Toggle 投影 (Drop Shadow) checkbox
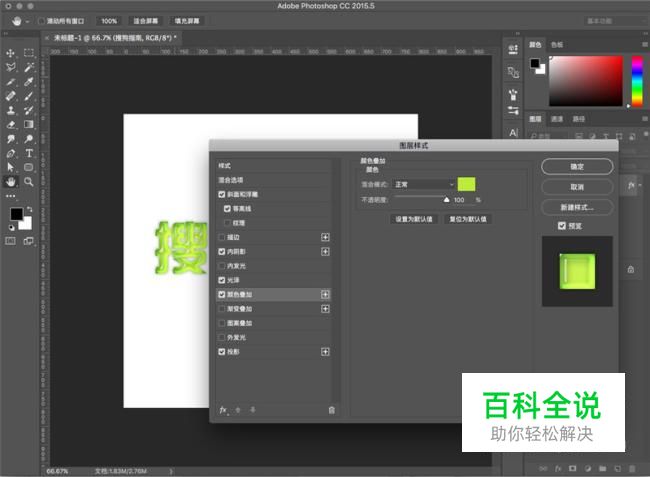Image resolution: width=650 pixels, height=477 pixels. [x=222, y=352]
